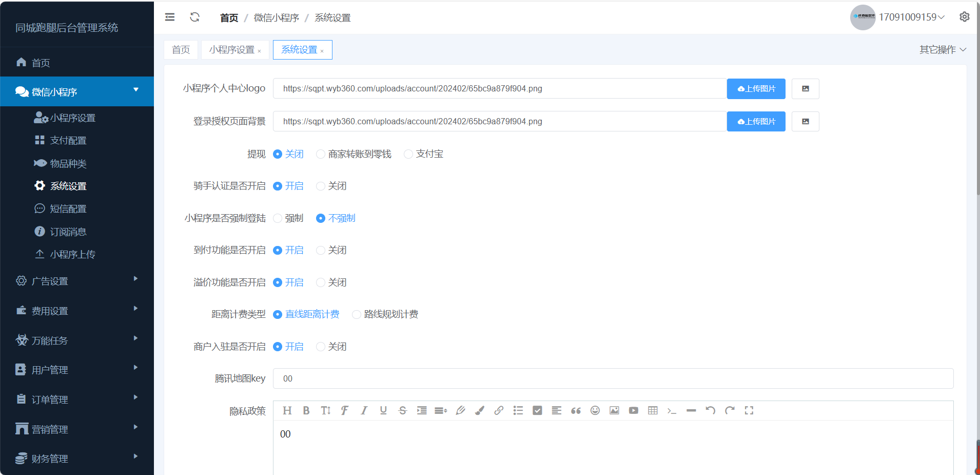980x475 pixels.
Task: Collapse sidebar using the hamburger menu icon
Action: tap(170, 17)
